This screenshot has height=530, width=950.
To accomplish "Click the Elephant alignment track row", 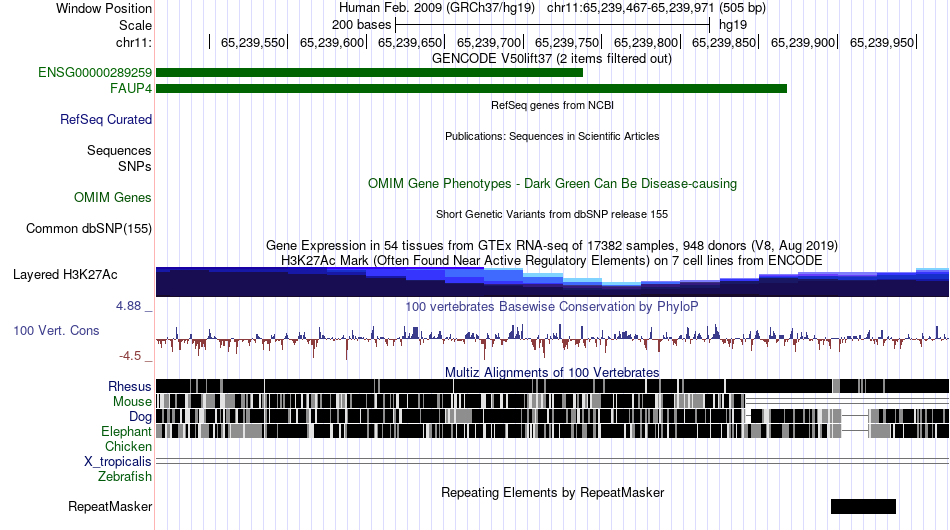I will pyautogui.click(x=553, y=431).
